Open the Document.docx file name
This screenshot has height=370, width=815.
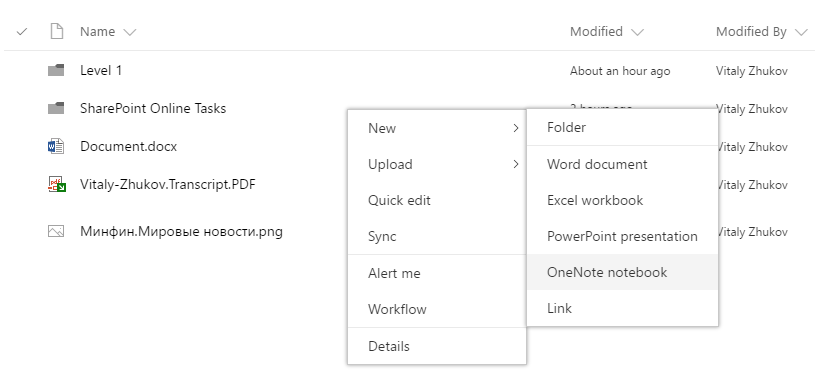click(x=128, y=146)
